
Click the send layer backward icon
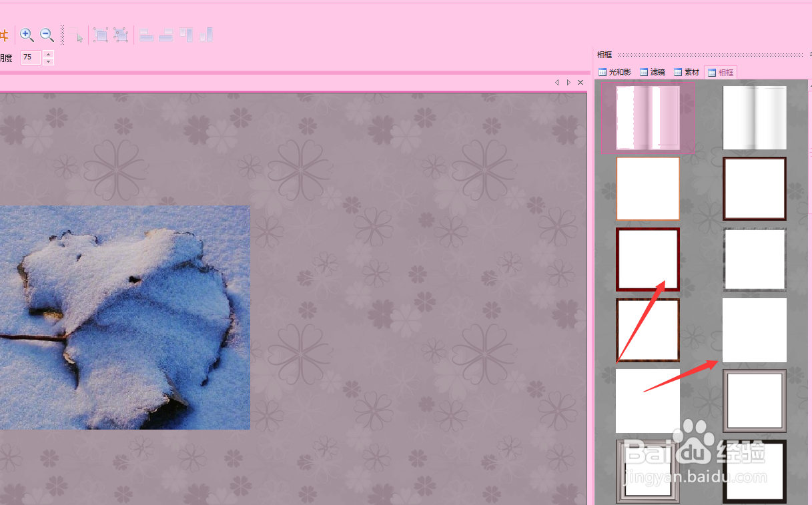click(x=121, y=35)
